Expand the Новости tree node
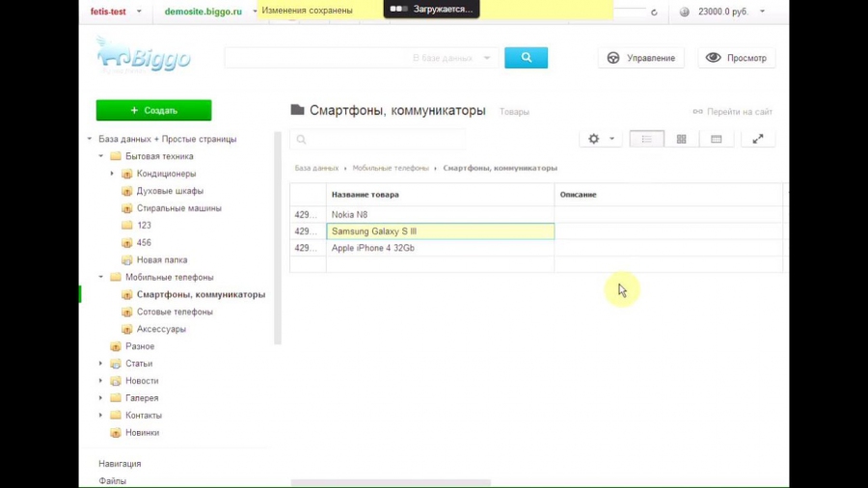868x488 pixels. tap(100, 381)
